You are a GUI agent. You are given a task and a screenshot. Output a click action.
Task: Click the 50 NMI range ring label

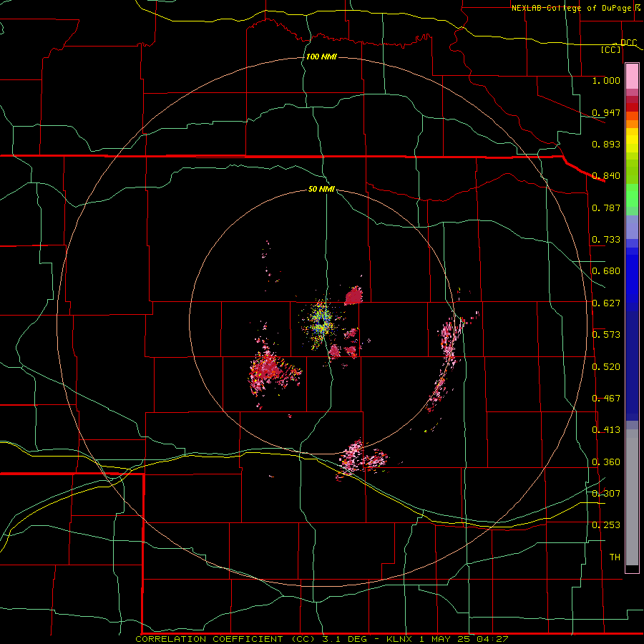(x=321, y=189)
